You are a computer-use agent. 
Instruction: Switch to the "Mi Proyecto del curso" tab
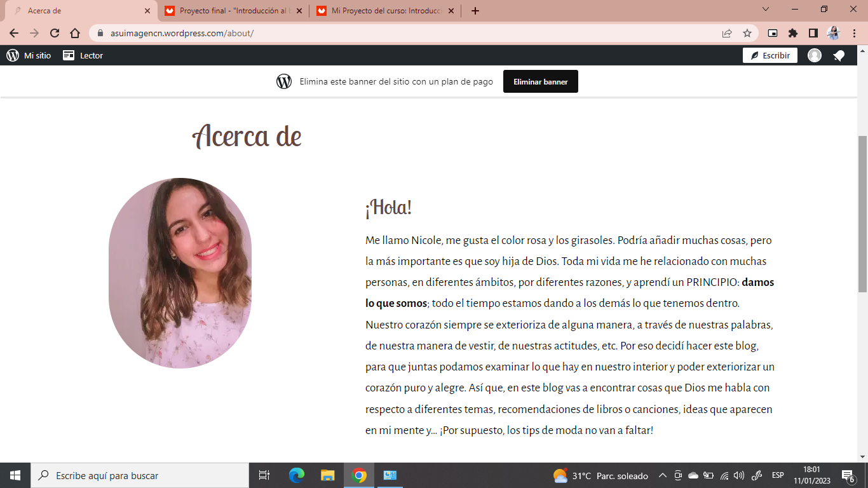click(385, 11)
